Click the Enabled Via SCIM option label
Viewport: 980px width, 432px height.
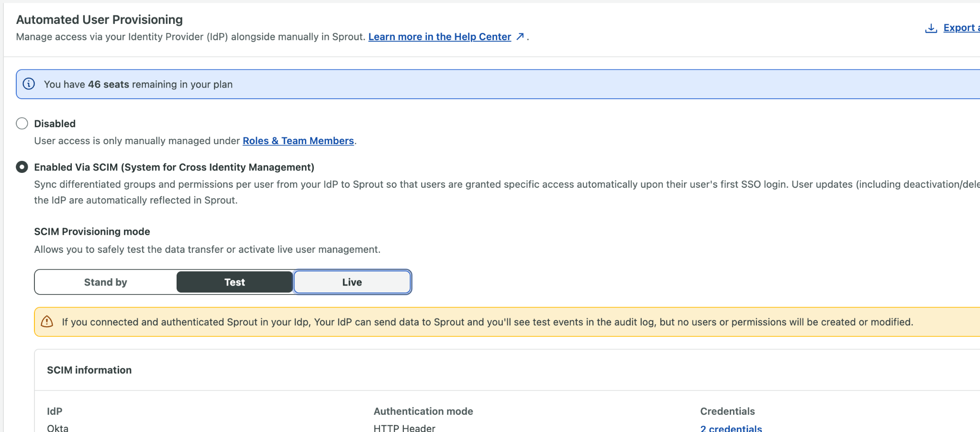174,167
